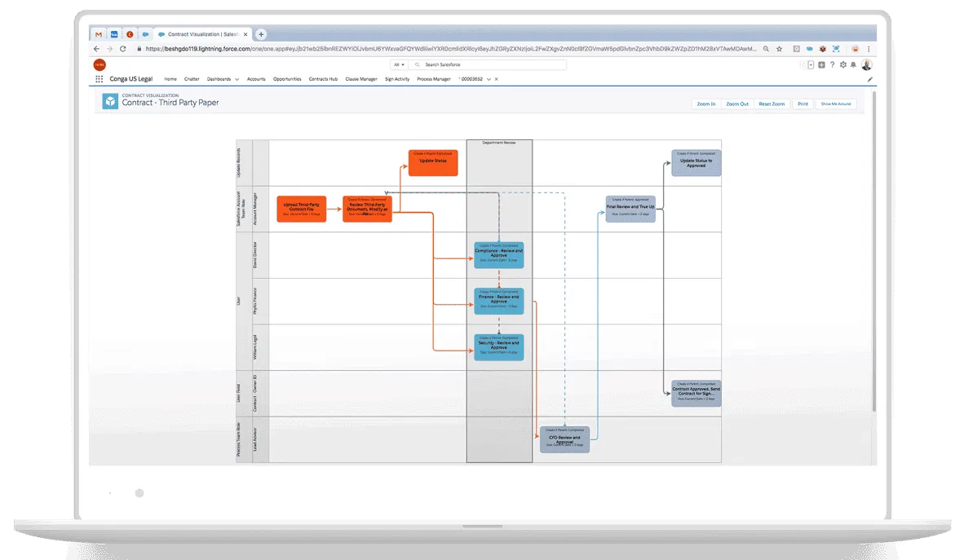Expand dropdown next to 00003652 tab
This screenshot has height=560, width=964.
pos(488,79)
